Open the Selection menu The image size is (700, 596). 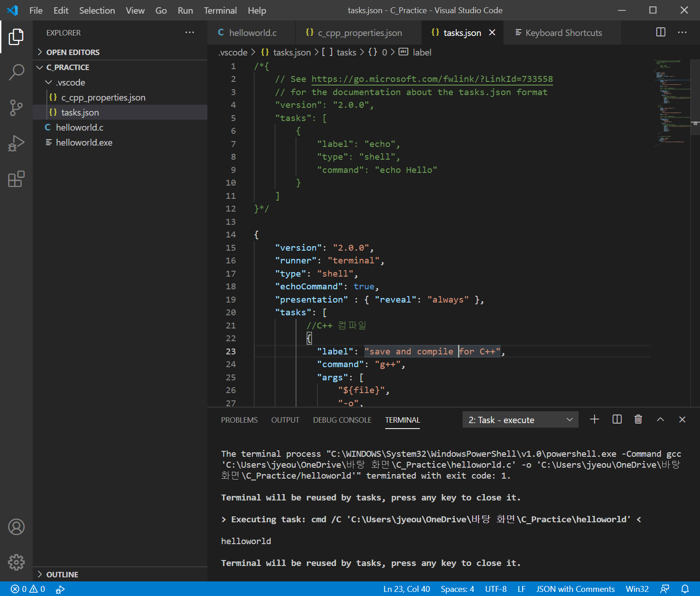coord(97,10)
